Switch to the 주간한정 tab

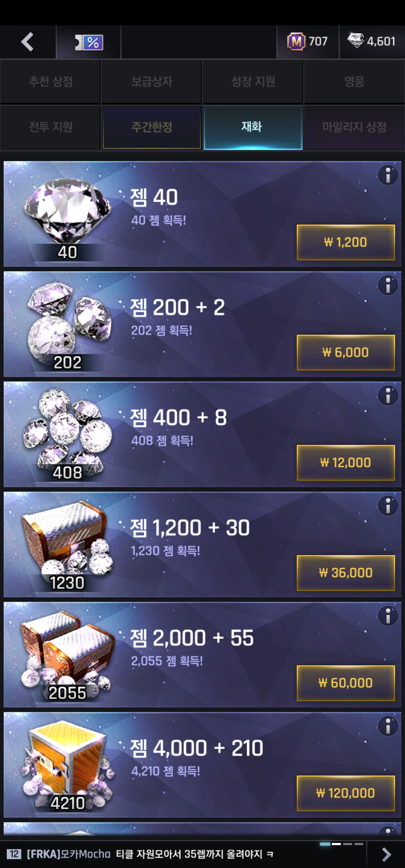coord(152,127)
